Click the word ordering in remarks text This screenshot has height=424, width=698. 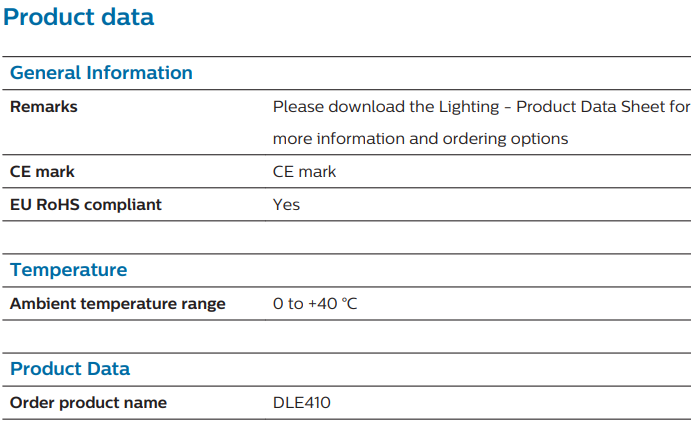point(475,139)
